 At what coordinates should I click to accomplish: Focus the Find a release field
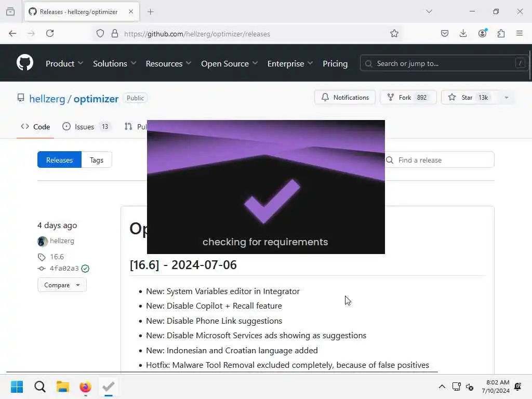[x=440, y=160]
